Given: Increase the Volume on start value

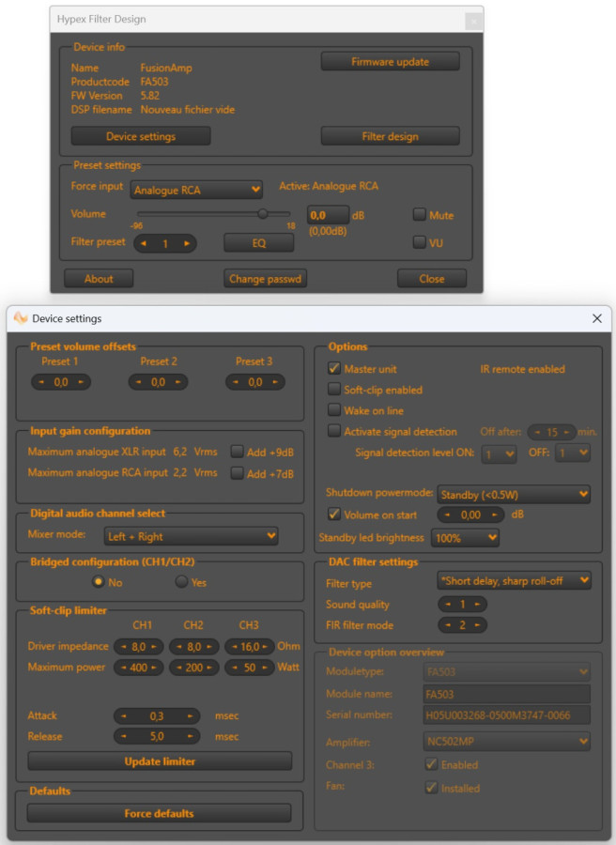Looking at the screenshot, I should point(494,515).
